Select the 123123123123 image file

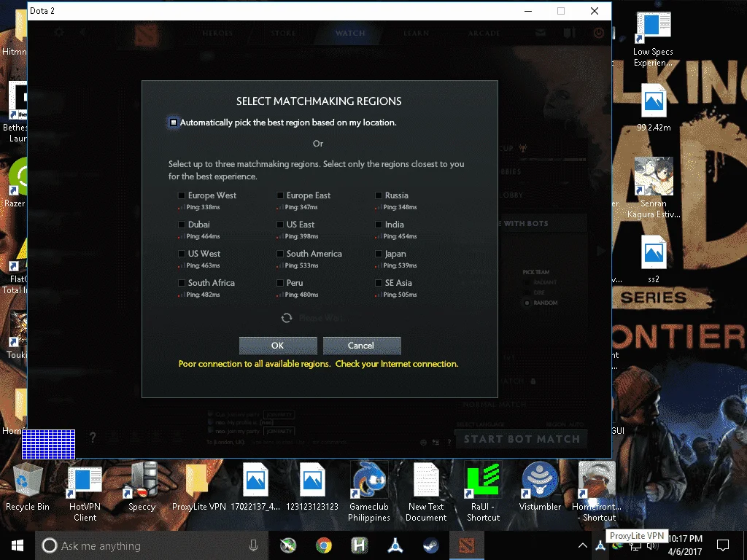click(x=312, y=486)
